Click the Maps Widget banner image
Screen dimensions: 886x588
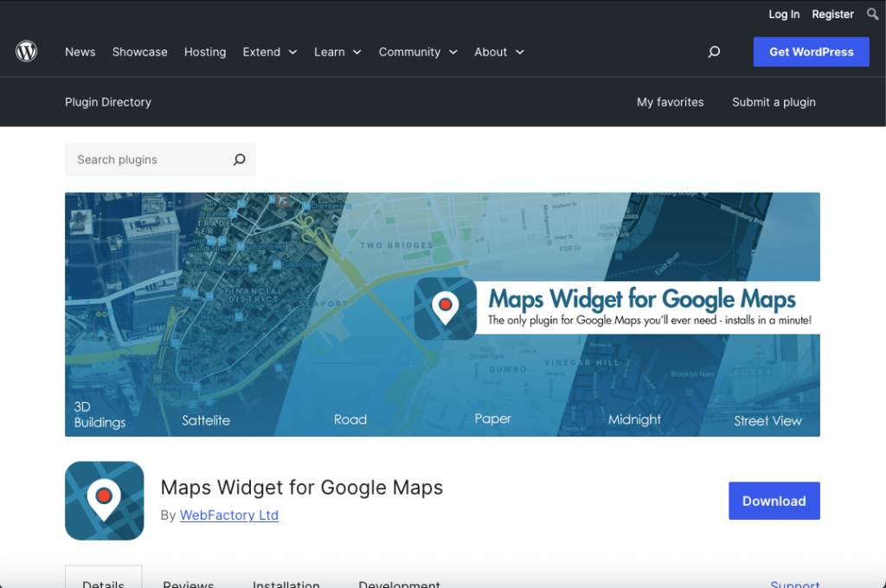(442, 314)
